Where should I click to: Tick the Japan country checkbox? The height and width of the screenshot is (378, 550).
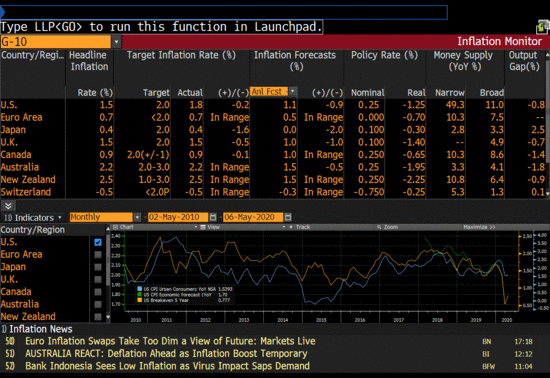point(98,267)
